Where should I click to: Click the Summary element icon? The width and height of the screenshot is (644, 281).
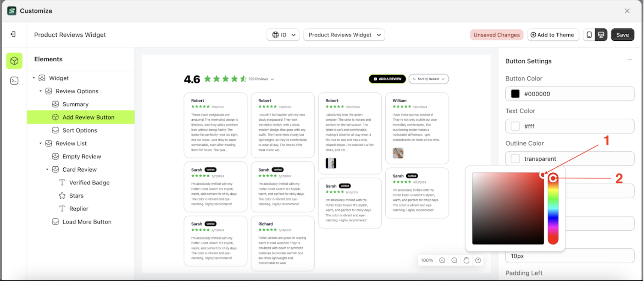point(55,104)
